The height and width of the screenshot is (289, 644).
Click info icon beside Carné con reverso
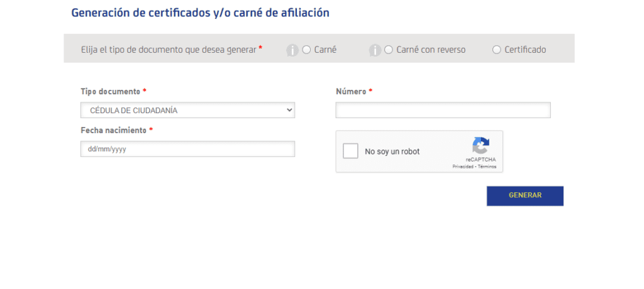click(x=375, y=50)
